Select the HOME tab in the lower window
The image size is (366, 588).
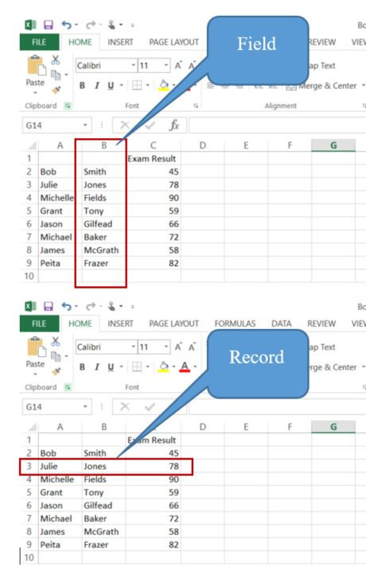pyautogui.click(x=80, y=323)
